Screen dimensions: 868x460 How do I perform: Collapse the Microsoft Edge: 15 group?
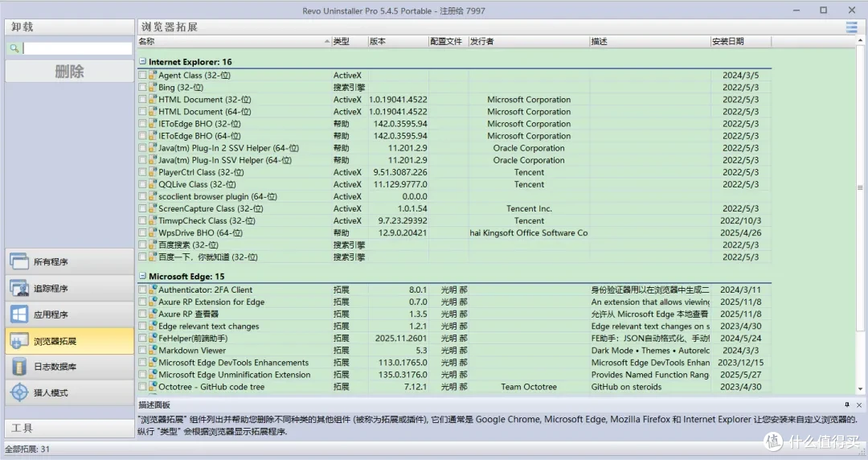pyautogui.click(x=142, y=276)
